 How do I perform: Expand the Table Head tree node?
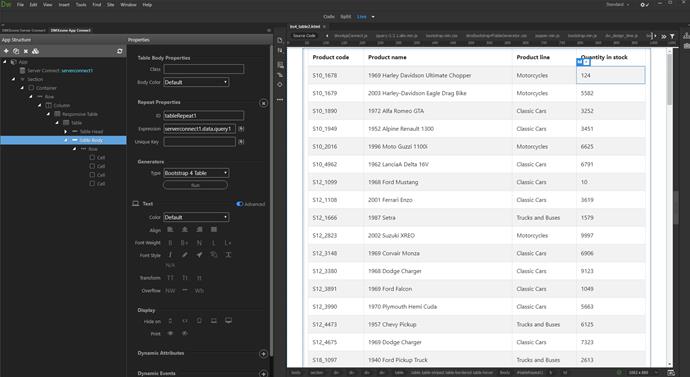(66, 132)
